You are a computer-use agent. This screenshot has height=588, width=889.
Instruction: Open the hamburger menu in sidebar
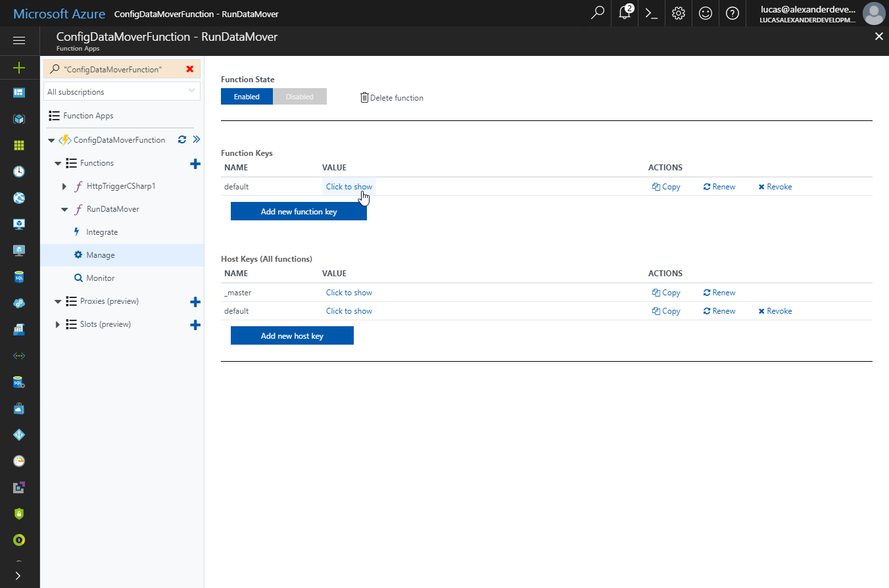pyautogui.click(x=19, y=41)
